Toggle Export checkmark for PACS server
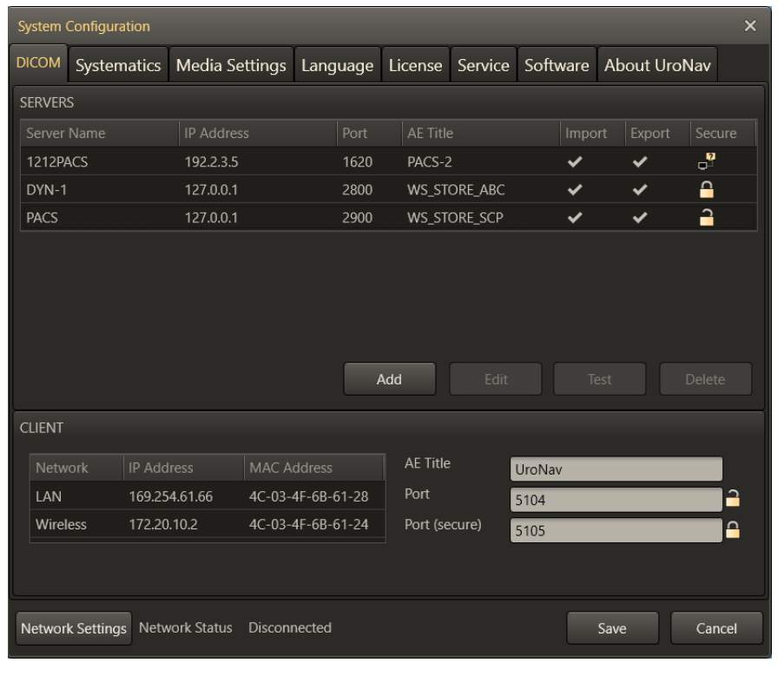784x682 pixels. click(640, 218)
